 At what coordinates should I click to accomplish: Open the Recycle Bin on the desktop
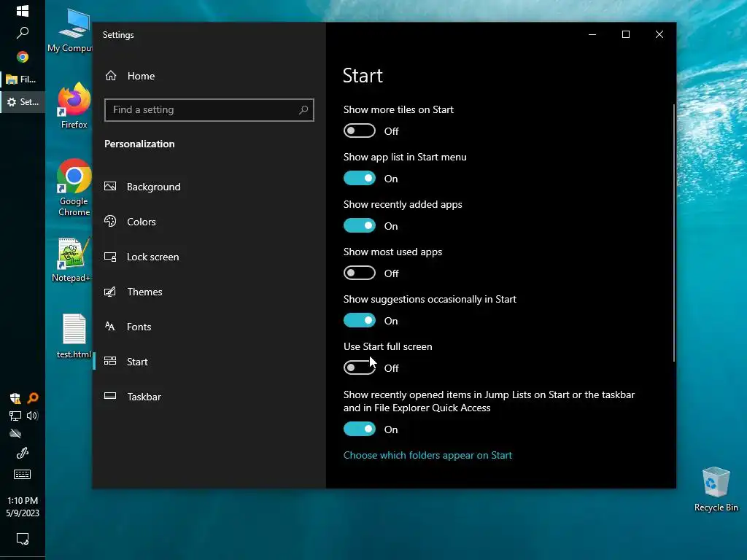[716, 489]
